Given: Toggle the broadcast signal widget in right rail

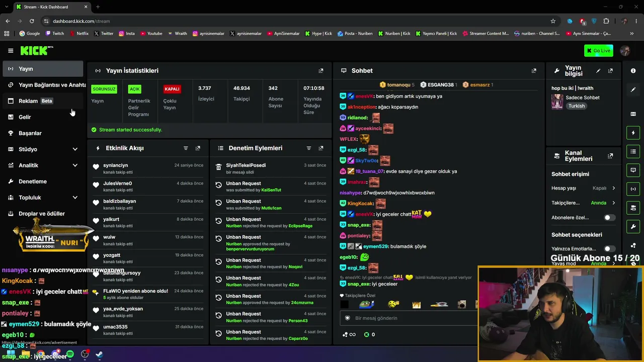Looking at the screenshot, I should click(633, 189).
